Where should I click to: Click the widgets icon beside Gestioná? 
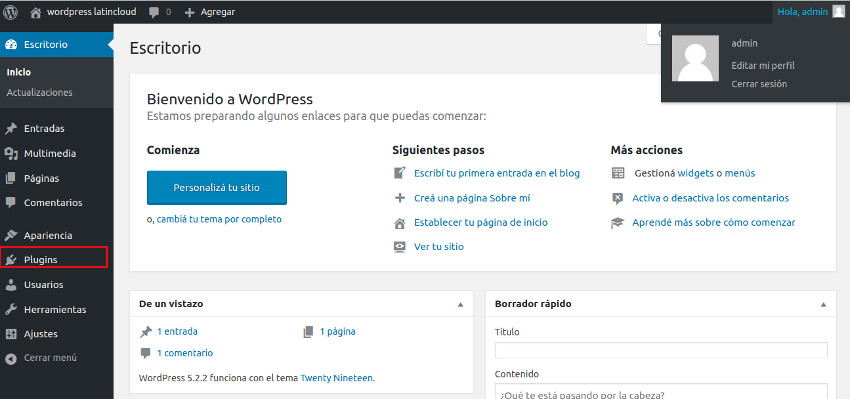pyautogui.click(x=618, y=173)
